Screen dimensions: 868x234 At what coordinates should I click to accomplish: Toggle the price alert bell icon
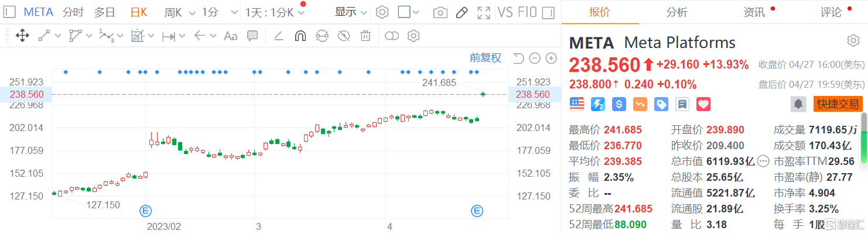(x=798, y=104)
